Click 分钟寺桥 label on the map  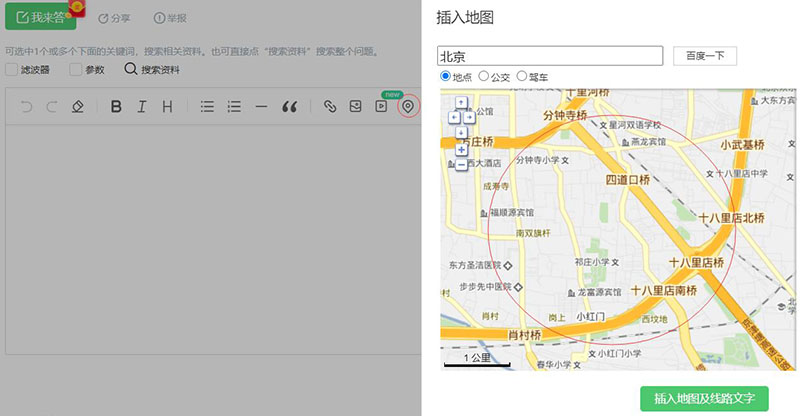pos(565,115)
